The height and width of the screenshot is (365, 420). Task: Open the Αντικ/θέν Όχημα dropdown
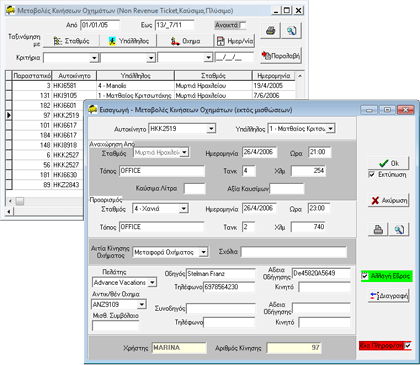[x=142, y=304]
